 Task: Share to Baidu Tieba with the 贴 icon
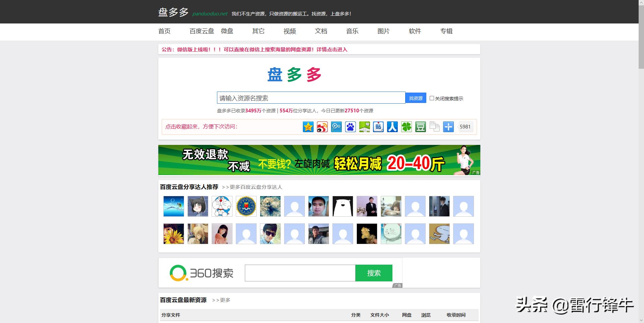[x=378, y=127]
